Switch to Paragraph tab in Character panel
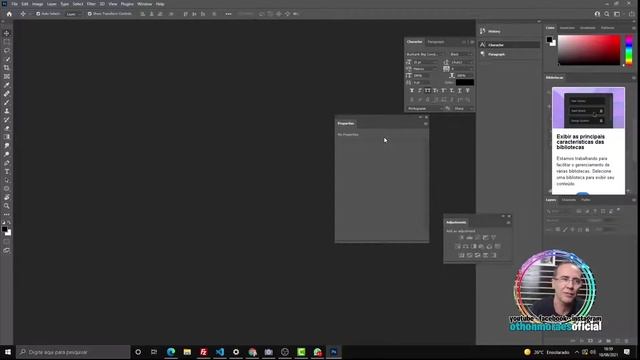This screenshot has height=360, width=640. point(436,42)
